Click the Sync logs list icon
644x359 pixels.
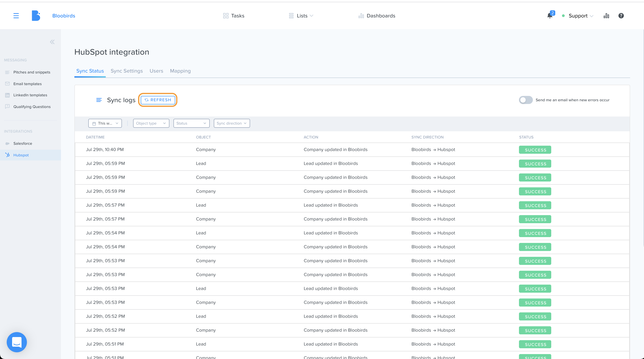[x=99, y=100]
